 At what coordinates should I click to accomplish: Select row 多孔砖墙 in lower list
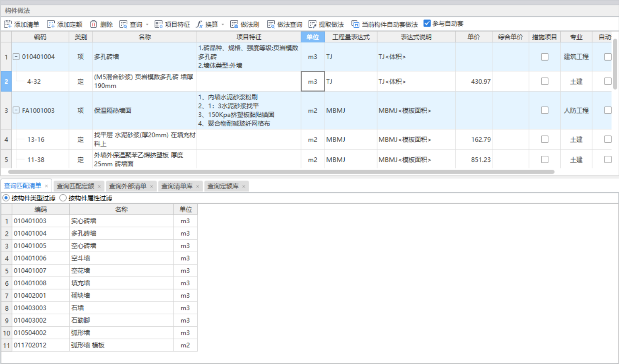coord(99,234)
